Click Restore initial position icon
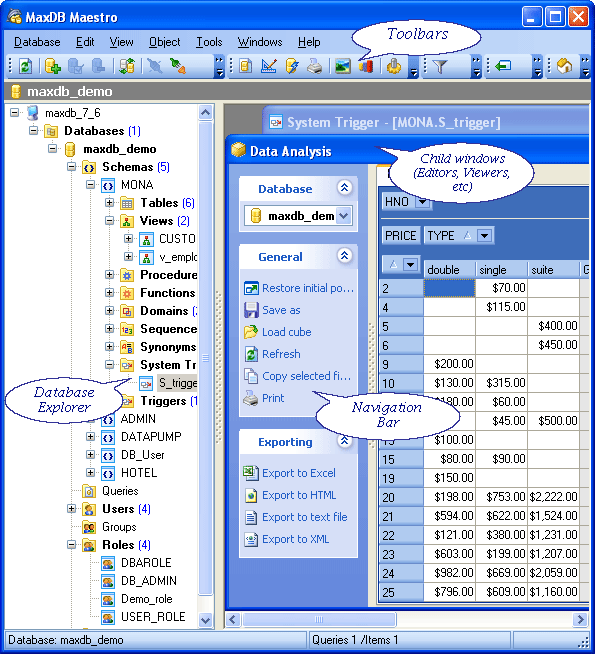 tap(251, 288)
